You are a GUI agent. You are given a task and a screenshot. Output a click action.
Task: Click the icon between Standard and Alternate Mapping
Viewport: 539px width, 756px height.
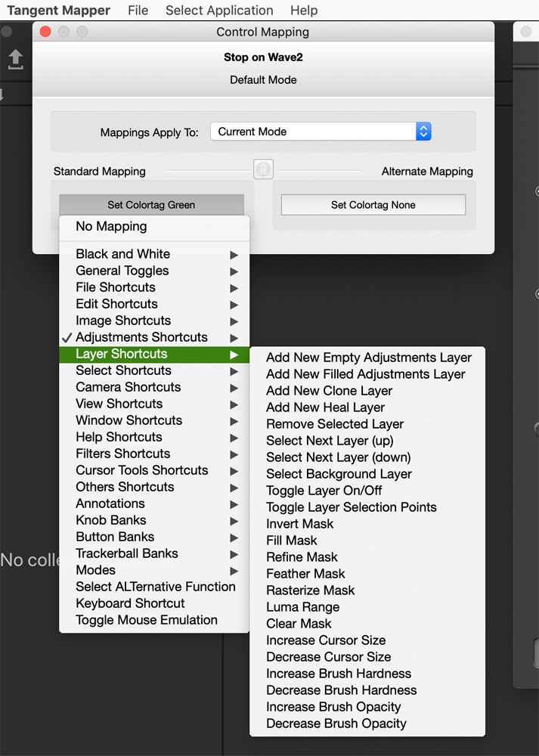(x=263, y=169)
